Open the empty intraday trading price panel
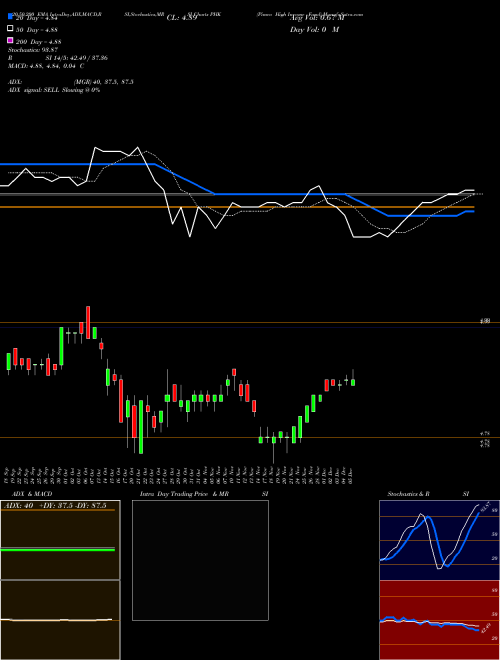Screen dimensions: 500x660 pyautogui.click(x=200, y=560)
